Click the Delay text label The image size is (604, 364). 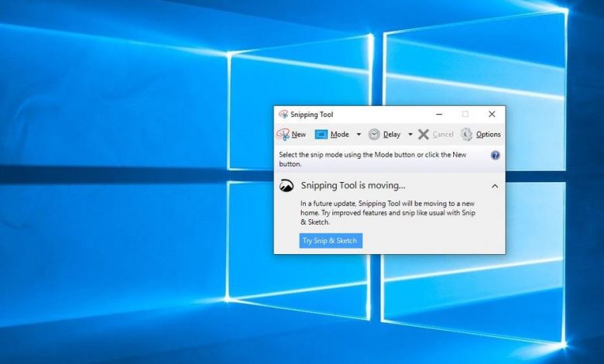pyautogui.click(x=392, y=135)
